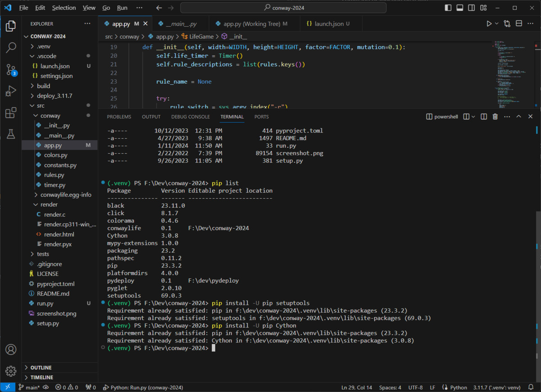Open the DEBUG CONSOLE tab
541x392 pixels.
tap(190, 116)
